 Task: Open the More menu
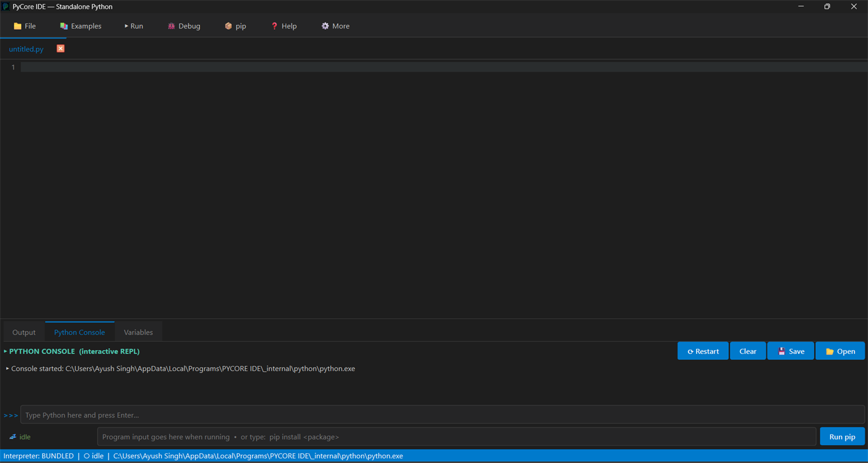pyautogui.click(x=336, y=26)
